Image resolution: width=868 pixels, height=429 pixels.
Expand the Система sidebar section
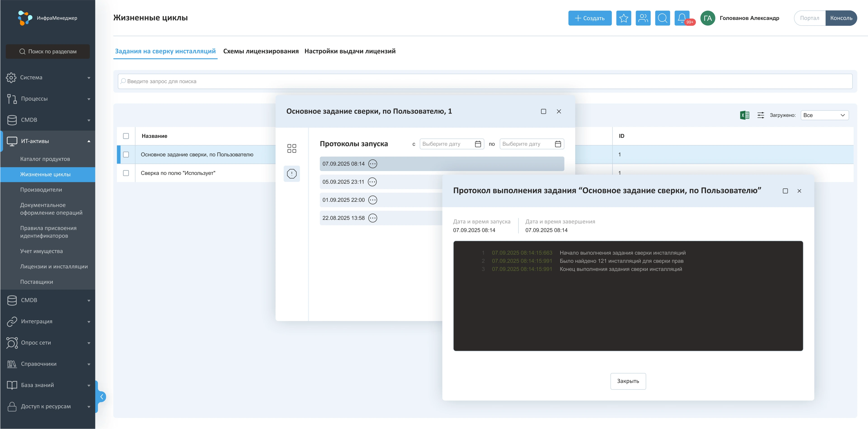tap(47, 77)
